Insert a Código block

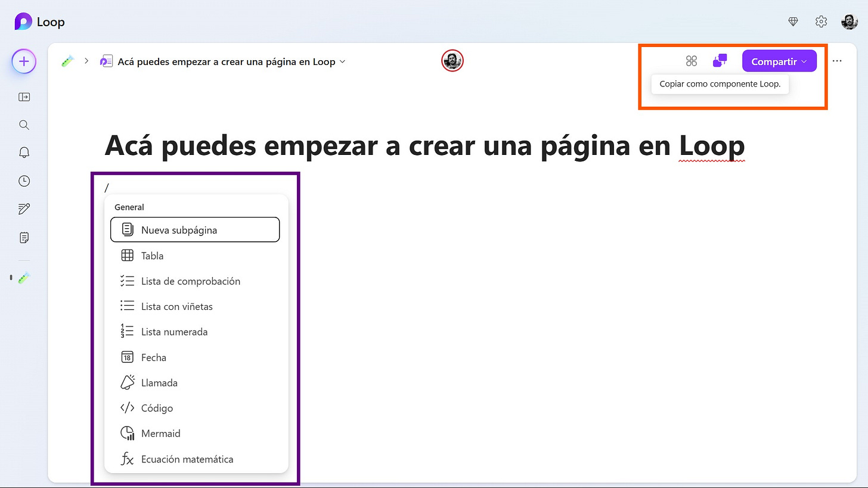click(195, 408)
